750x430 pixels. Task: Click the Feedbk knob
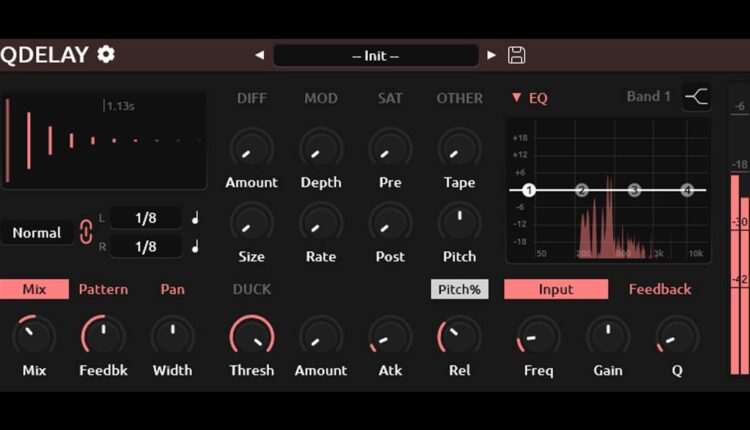coord(103,337)
